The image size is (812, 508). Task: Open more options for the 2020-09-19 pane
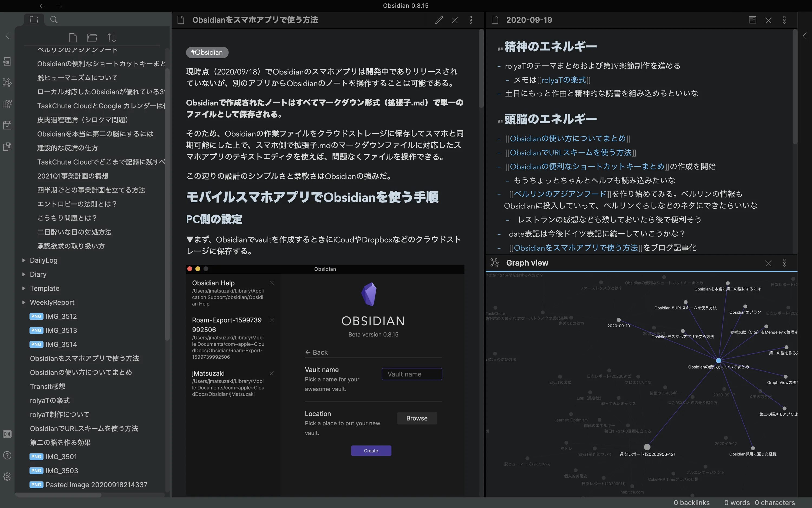(x=784, y=20)
